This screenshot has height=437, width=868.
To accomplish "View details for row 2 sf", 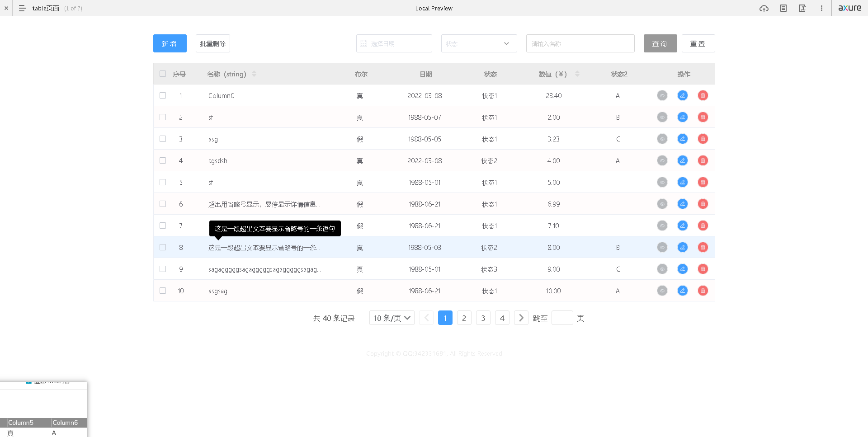I will (662, 117).
